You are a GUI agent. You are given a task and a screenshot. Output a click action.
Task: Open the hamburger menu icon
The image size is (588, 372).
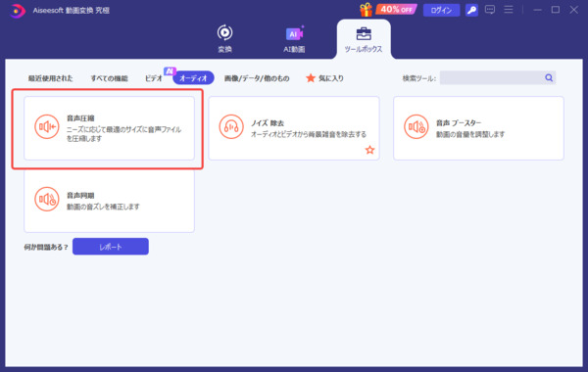coord(509,10)
